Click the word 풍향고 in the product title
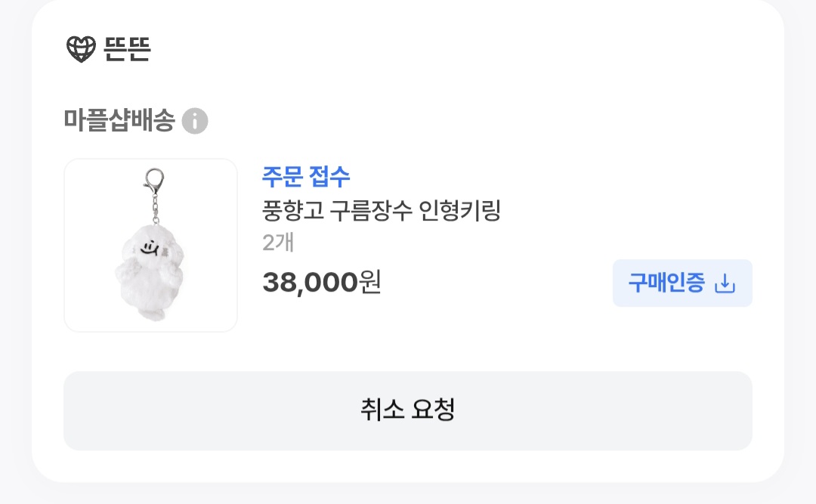816x504 pixels. 293,211
